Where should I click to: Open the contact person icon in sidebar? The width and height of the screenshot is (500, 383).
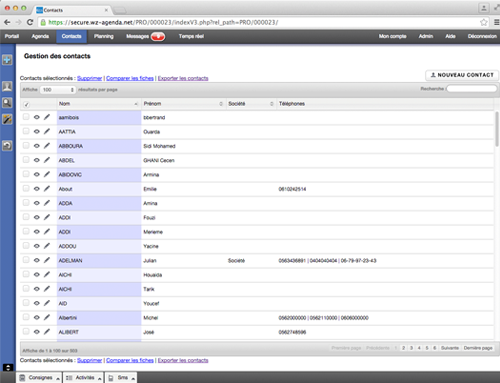(7, 86)
